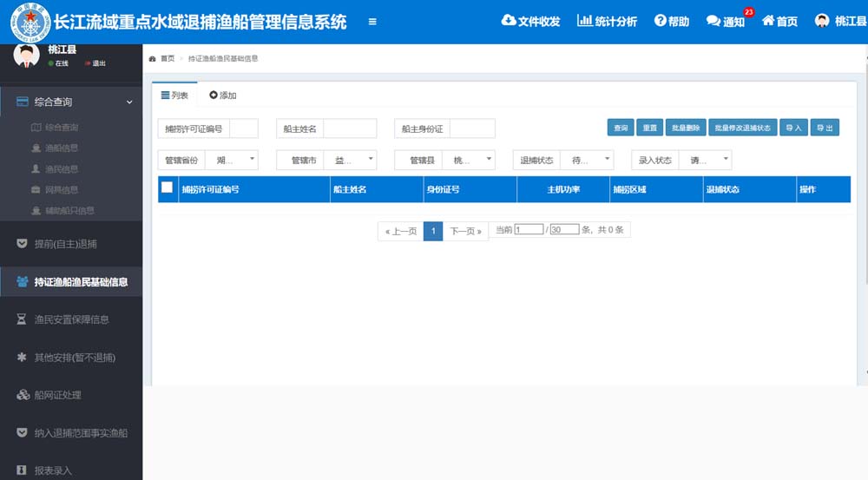Click the 渔民安置保障信息 hourglass icon
868x480 pixels.
click(x=21, y=319)
